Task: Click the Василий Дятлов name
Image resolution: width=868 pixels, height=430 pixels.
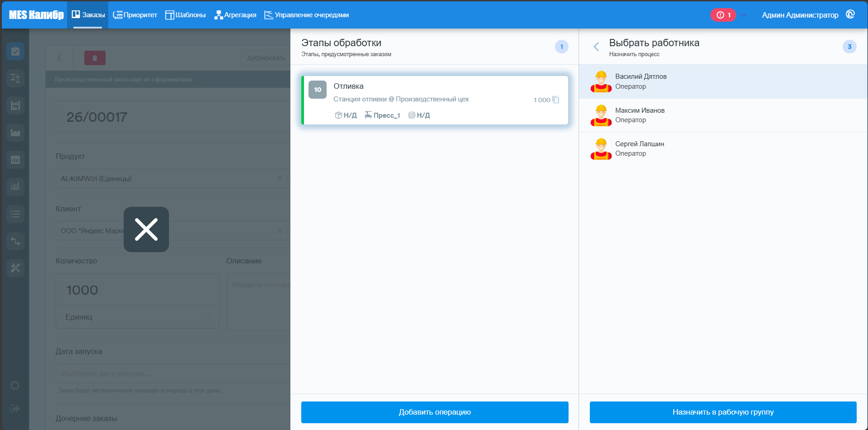Action: click(x=641, y=76)
